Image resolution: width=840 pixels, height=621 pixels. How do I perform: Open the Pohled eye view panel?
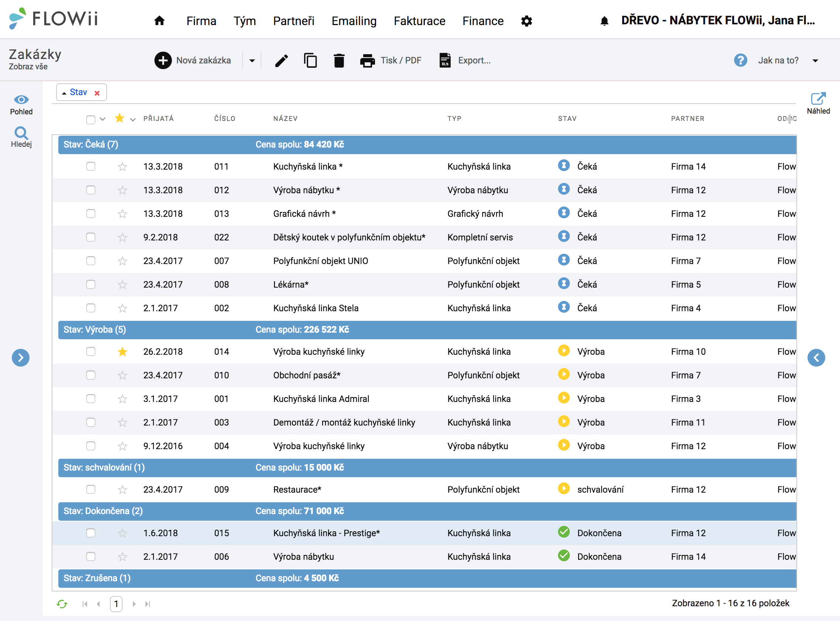click(21, 105)
